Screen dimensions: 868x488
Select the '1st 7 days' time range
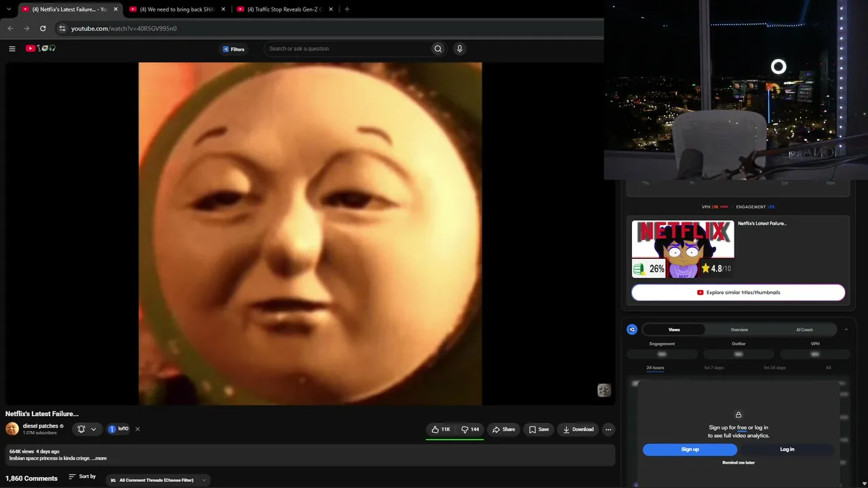tap(713, 368)
